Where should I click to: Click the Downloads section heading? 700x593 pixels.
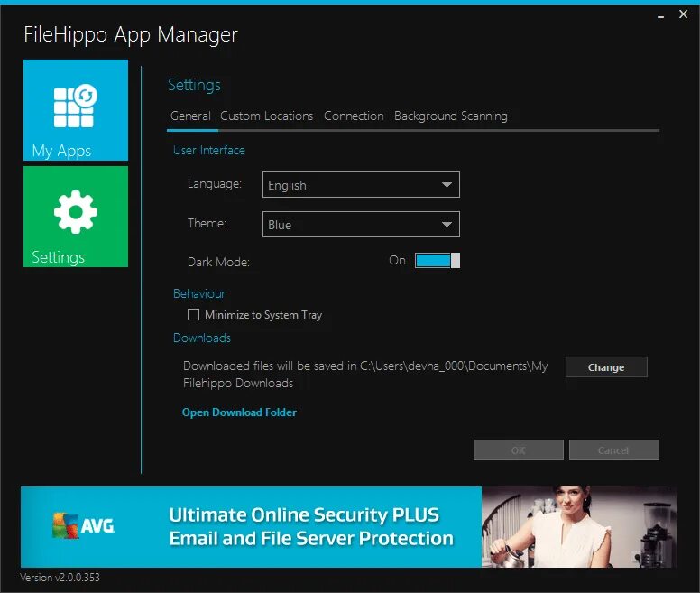coord(202,338)
